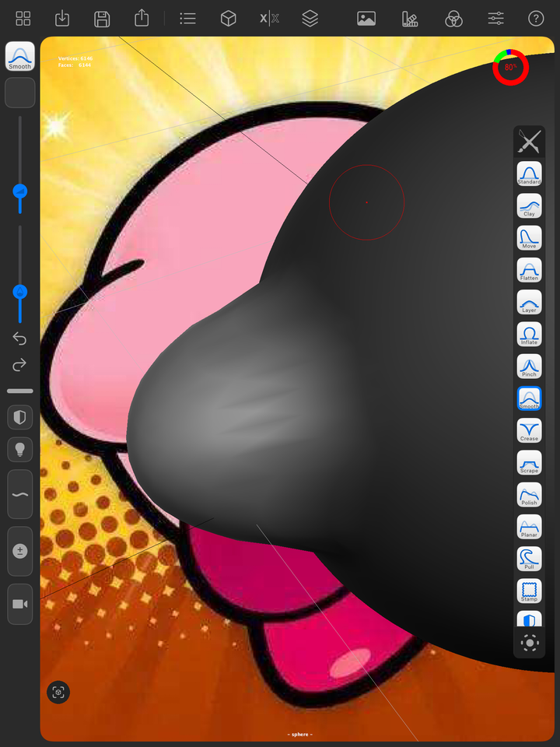The width and height of the screenshot is (560, 747).
Task: Adjust the brush intensity slider handle
Action: point(20,292)
